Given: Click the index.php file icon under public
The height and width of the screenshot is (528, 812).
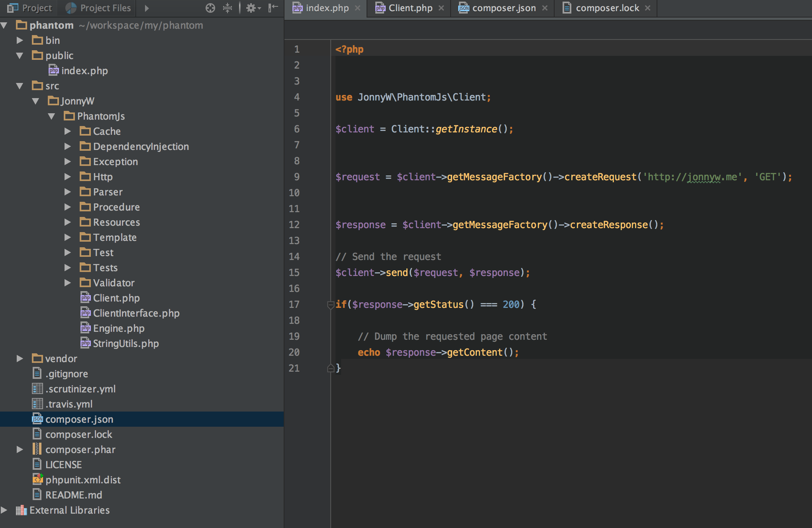Looking at the screenshot, I should click(53, 70).
